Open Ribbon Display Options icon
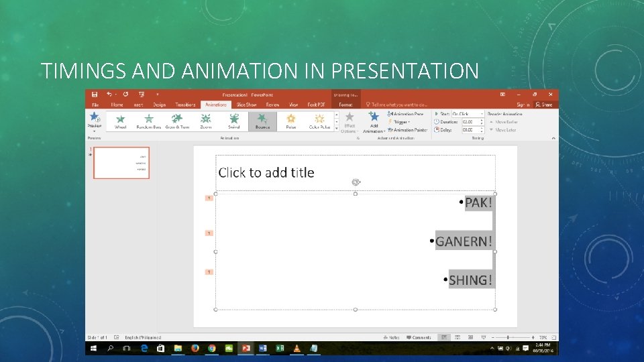Image resolution: width=644 pixels, height=362 pixels. [502, 95]
